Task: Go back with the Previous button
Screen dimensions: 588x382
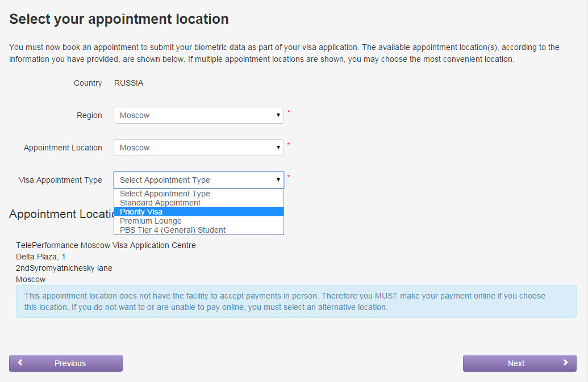Action: pos(66,363)
